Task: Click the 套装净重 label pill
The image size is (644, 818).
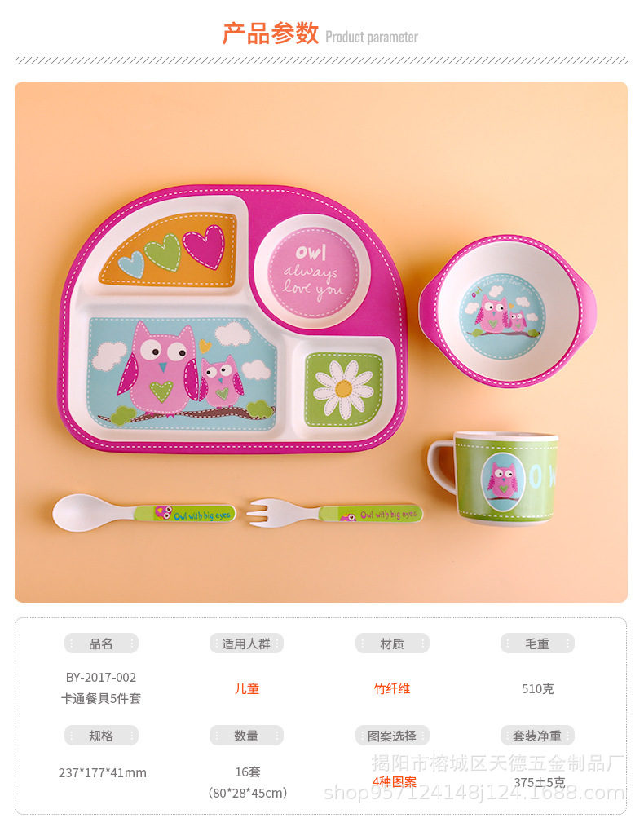Action: pos(537,736)
